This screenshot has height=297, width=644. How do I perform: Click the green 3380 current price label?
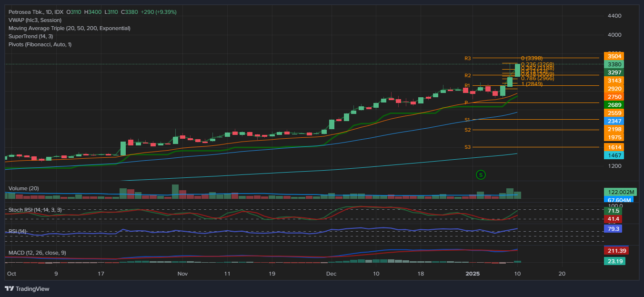(613, 64)
